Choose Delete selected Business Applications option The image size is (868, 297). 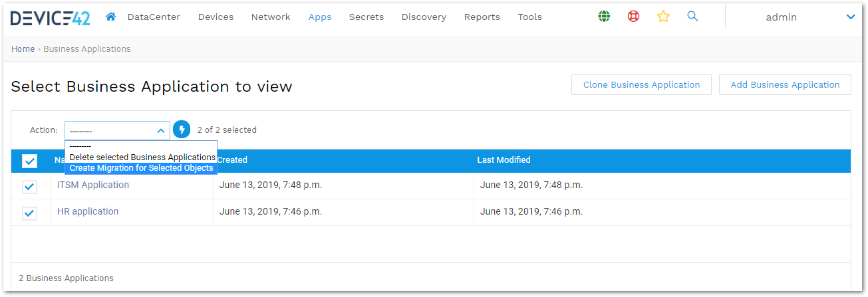click(x=142, y=157)
